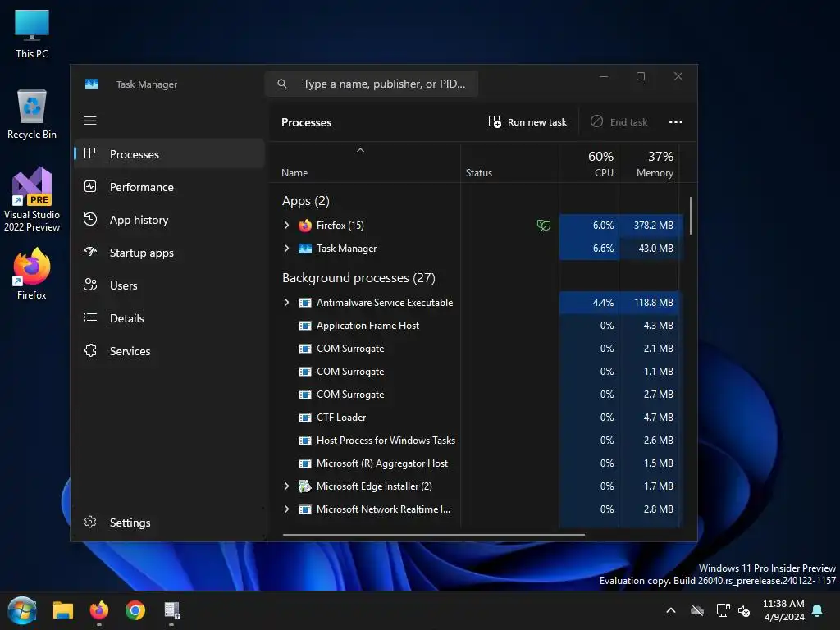Switch to the Performance page
840x630 pixels.
(x=169, y=187)
